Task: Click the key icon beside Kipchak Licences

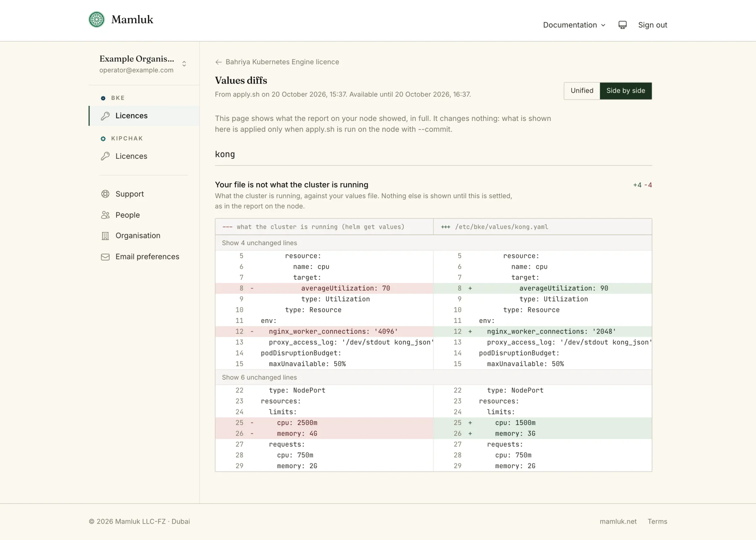Action: pos(105,156)
